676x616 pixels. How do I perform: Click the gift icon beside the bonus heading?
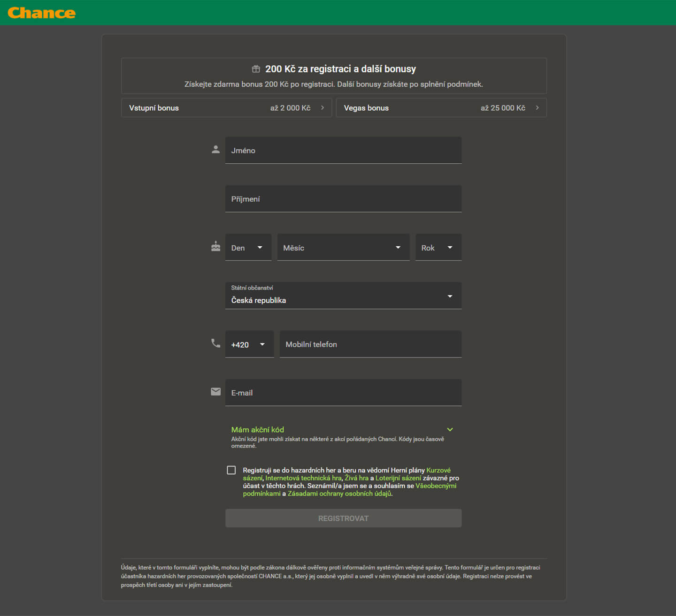(256, 69)
